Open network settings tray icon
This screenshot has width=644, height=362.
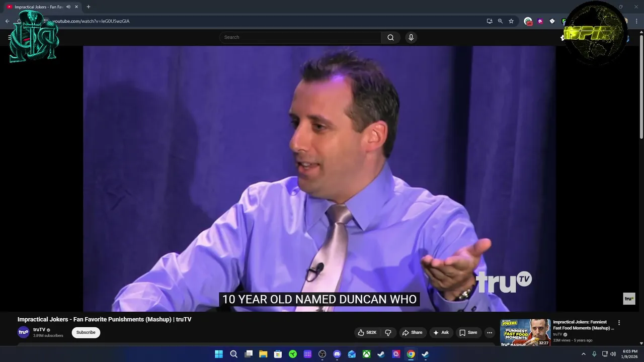[605, 354]
